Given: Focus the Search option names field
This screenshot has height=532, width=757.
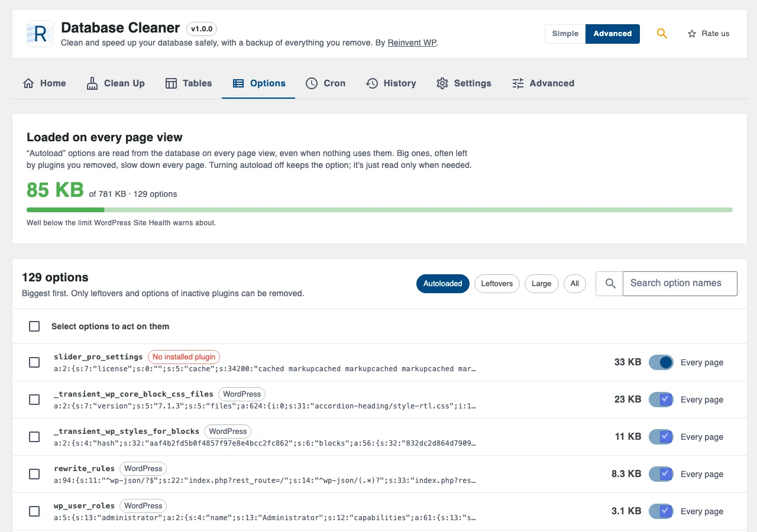Looking at the screenshot, I should (680, 284).
